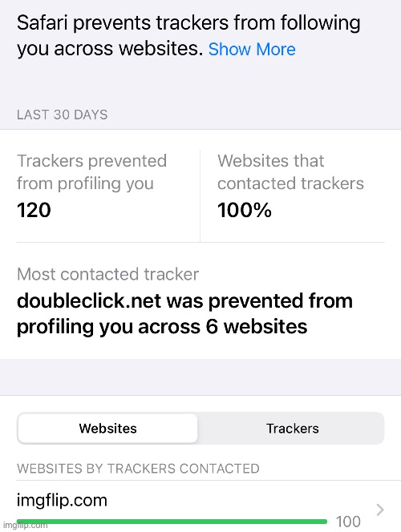Screen dimensions: 401x532
Task: Open imgflip.com details with the chevron
Action: tap(380, 510)
